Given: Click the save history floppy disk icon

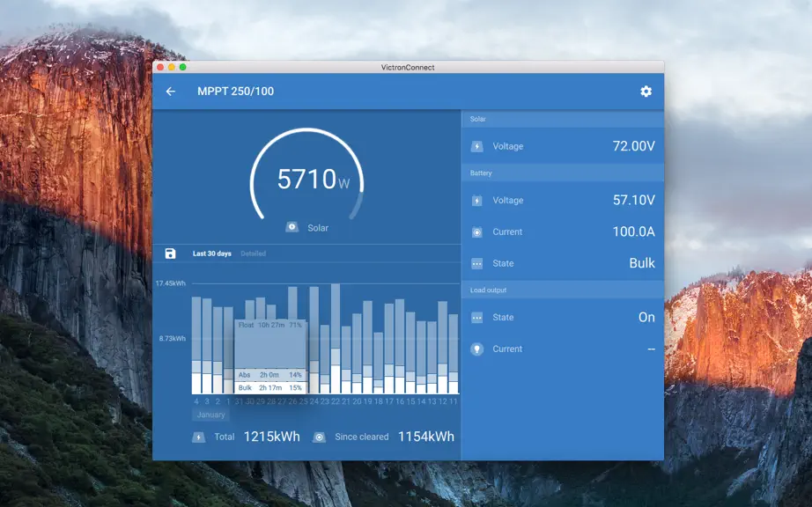Looking at the screenshot, I should pyautogui.click(x=170, y=253).
